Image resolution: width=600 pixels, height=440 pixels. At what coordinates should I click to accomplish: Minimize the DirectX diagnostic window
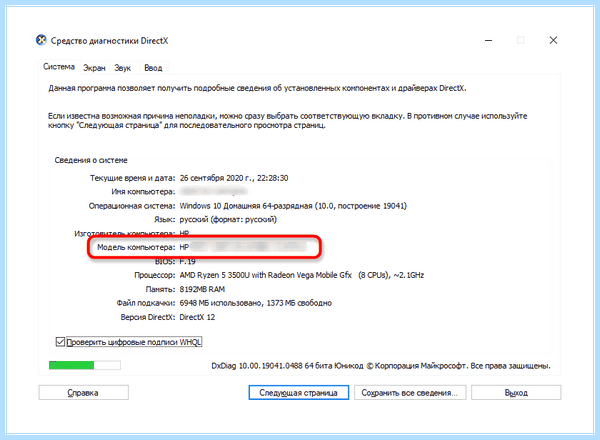[x=488, y=40]
